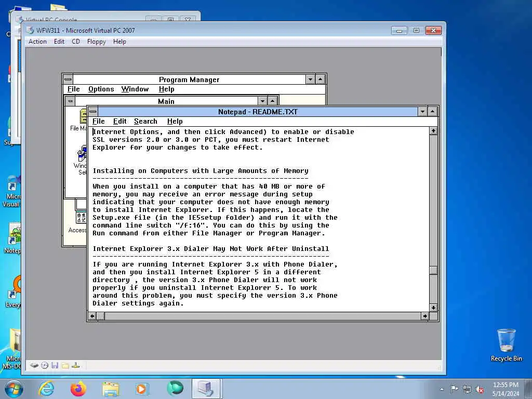Click Notepad's horizontal scrollbar thumb
Image resolution: width=532 pixels, height=399 pixels.
[x=100, y=316]
